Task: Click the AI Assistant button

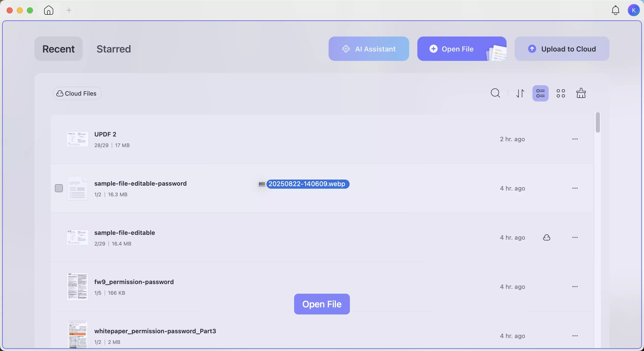Action: (369, 49)
